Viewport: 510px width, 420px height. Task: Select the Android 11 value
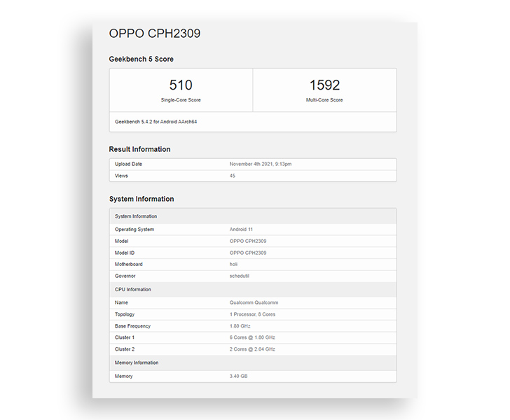[x=241, y=229]
